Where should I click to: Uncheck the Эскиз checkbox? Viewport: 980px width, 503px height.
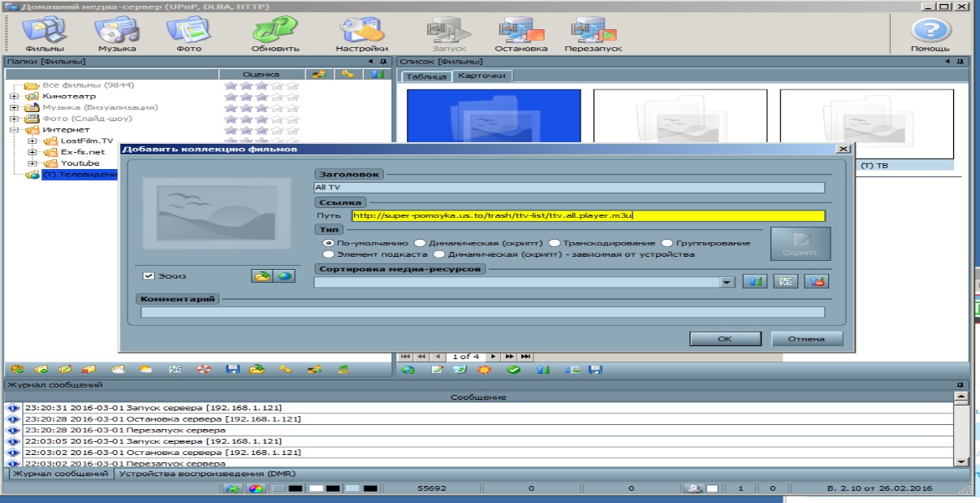pyautogui.click(x=149, y=276)
